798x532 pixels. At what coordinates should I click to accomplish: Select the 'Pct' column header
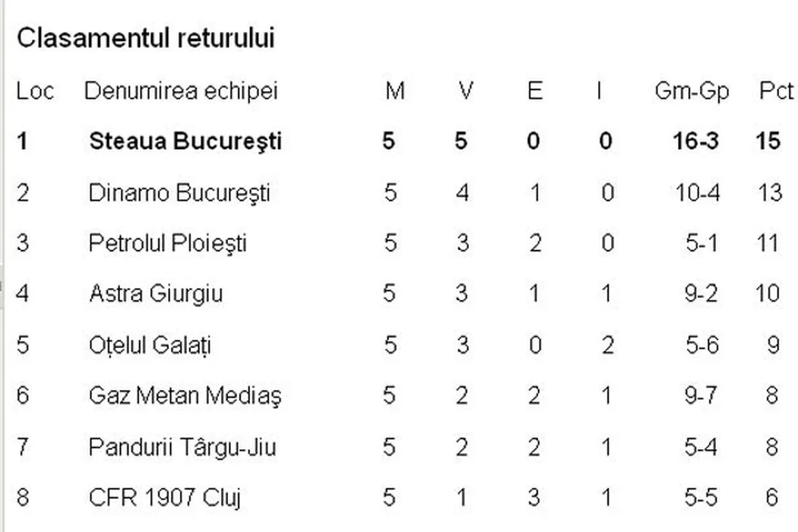776,91
